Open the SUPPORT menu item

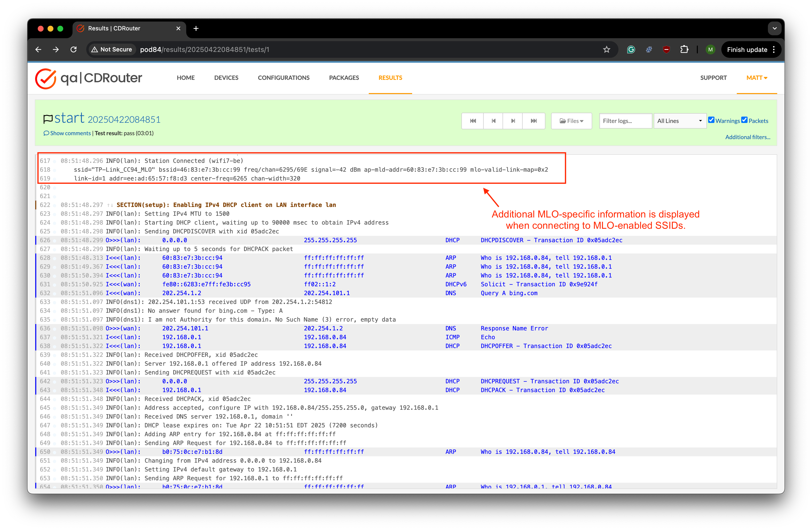point(714,78)
